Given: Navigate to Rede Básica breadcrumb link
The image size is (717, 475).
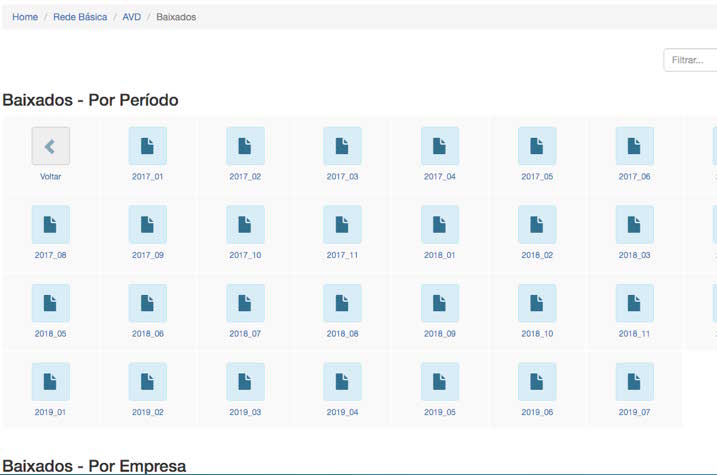Looking at the screenshot, I should click(x=80, y=17).
